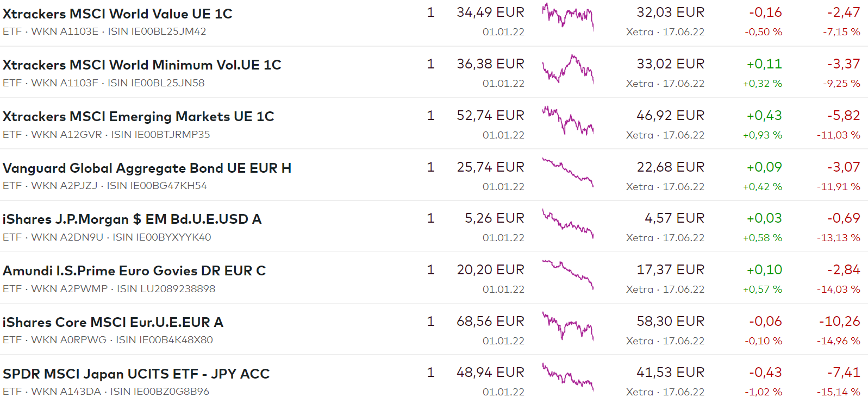The image size is (868, 403).
Task: Open Vanguard Global Aggregate Bond UE EUR H
Action: coord(147,168)
